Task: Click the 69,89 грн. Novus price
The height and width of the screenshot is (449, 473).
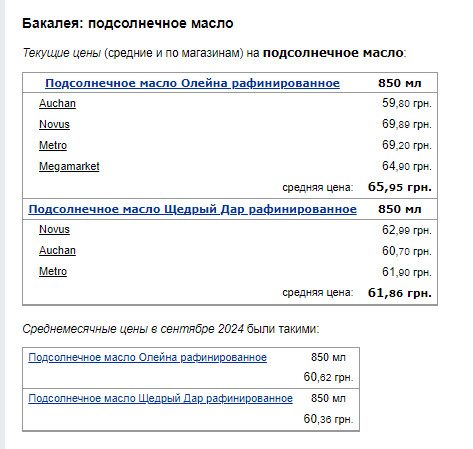Action: point(407,124)
